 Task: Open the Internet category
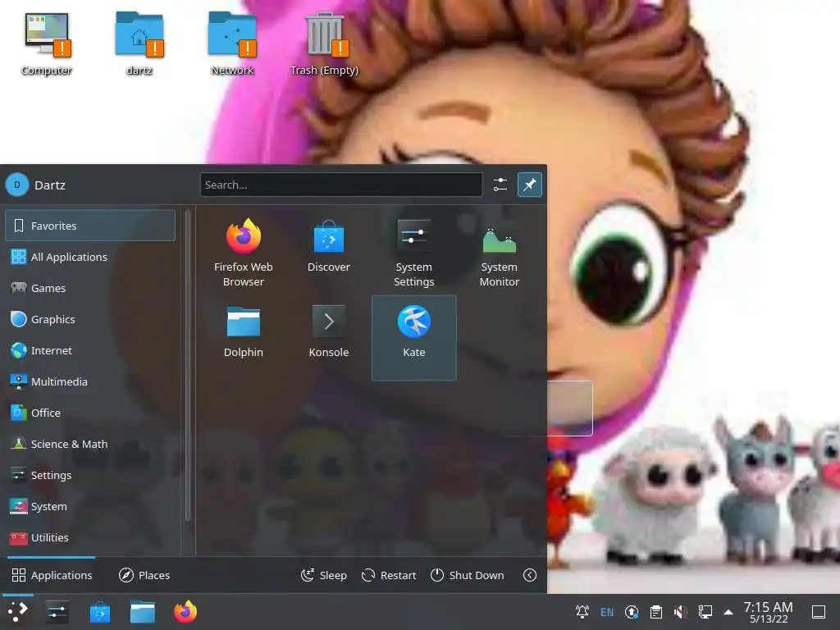pyautogui.click(x=90, y=350)
